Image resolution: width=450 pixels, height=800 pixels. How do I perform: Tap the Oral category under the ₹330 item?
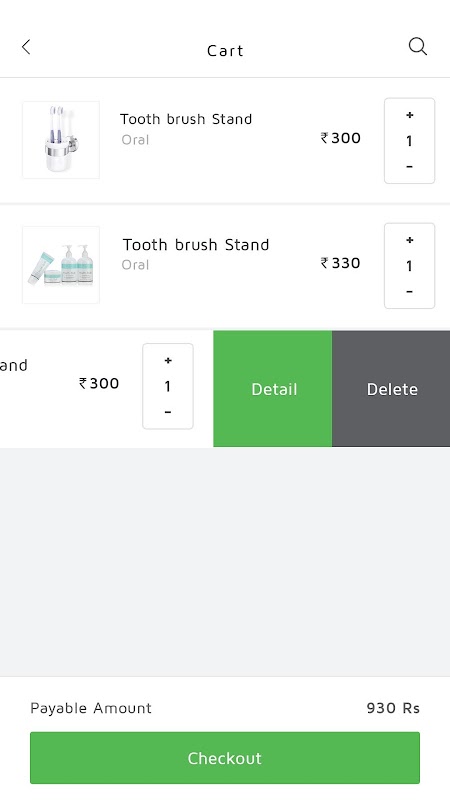point(135,265)
